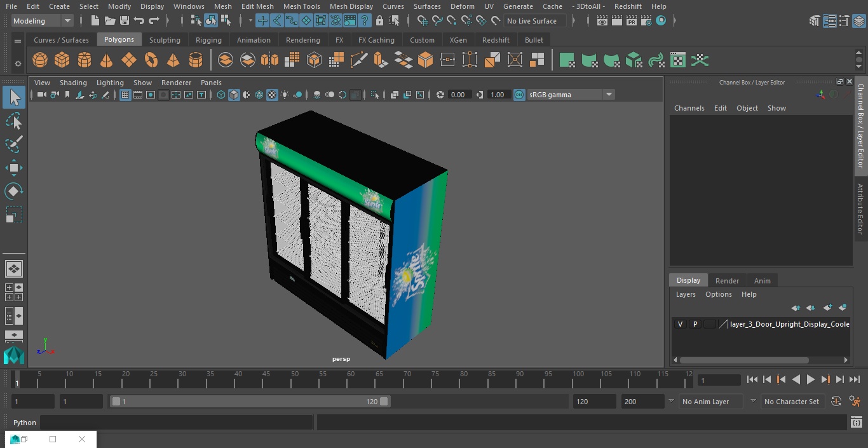The width and height of the screenshot is (868, 448).
Task: Toggle visibility V of the display layer
Action: click(680, 324)
